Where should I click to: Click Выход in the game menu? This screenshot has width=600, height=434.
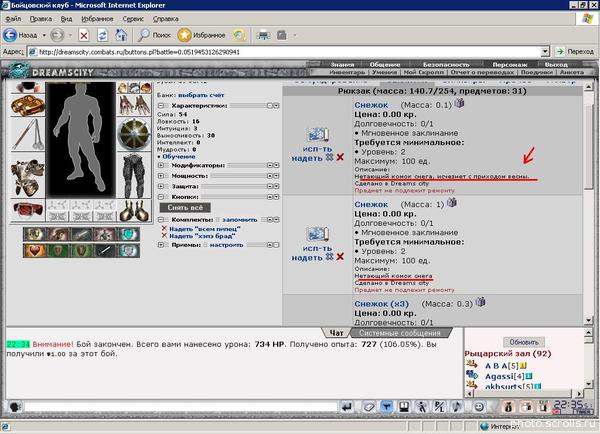556,65
